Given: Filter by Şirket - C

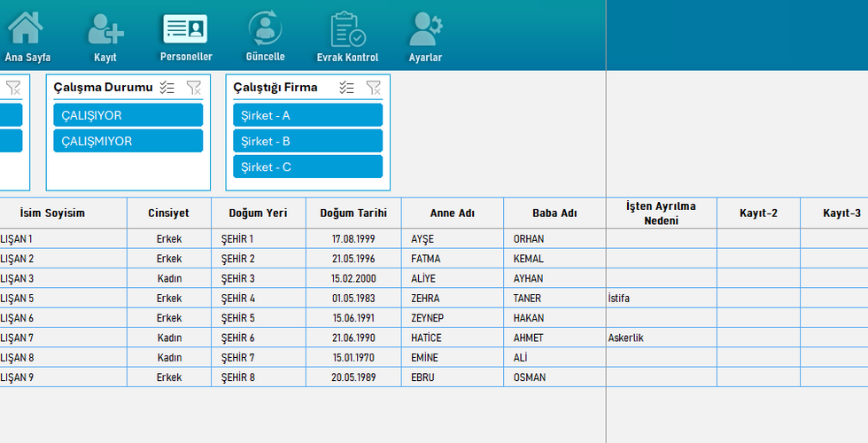Looking at the screenshot, I should [x=308, y=167].
